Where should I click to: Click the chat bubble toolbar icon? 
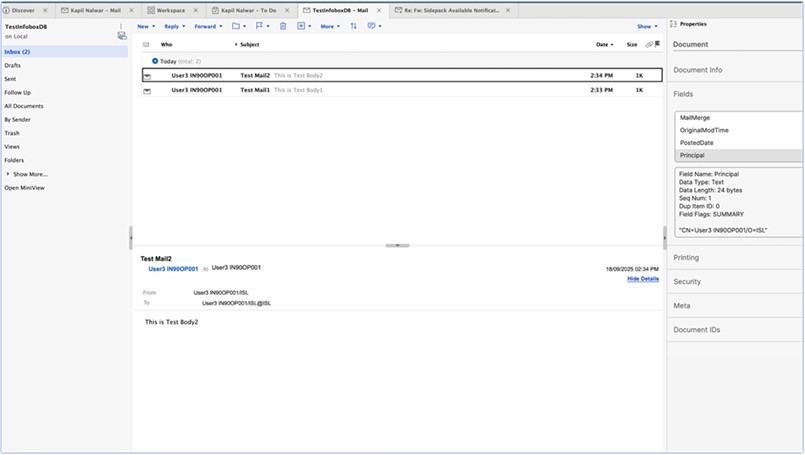tap(371, 26)
